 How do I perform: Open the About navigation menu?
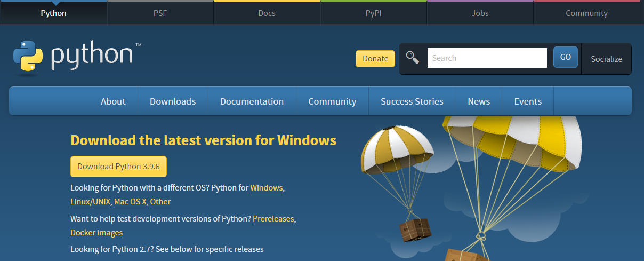(113, 101)
